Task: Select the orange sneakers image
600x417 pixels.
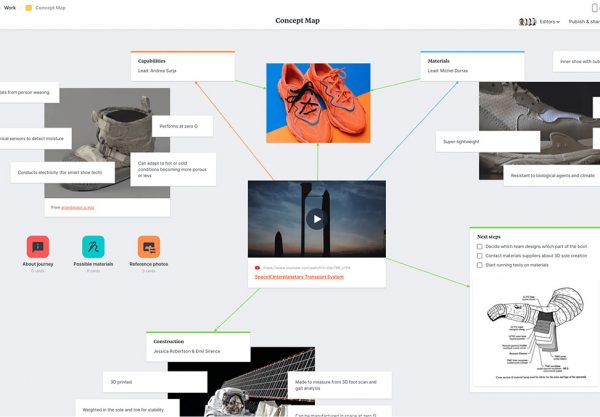Action: [x=318, y=103]
